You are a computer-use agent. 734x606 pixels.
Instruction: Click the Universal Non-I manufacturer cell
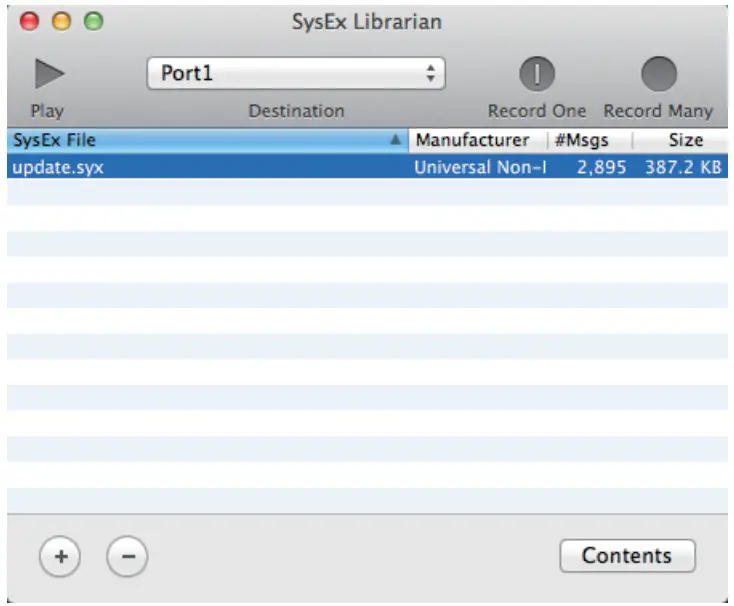pyautogui.click(x=480, y=167)
